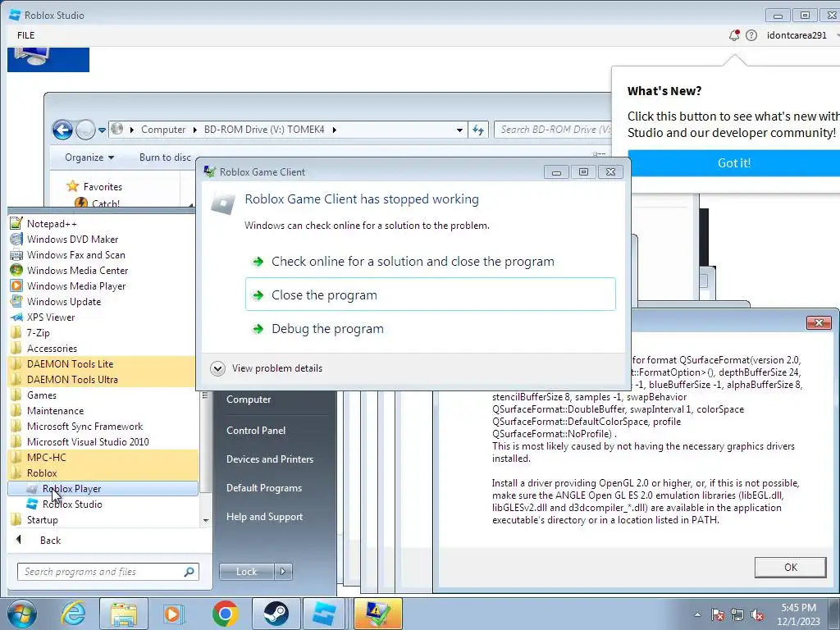Choose Check online for a solution

point(430,262)
